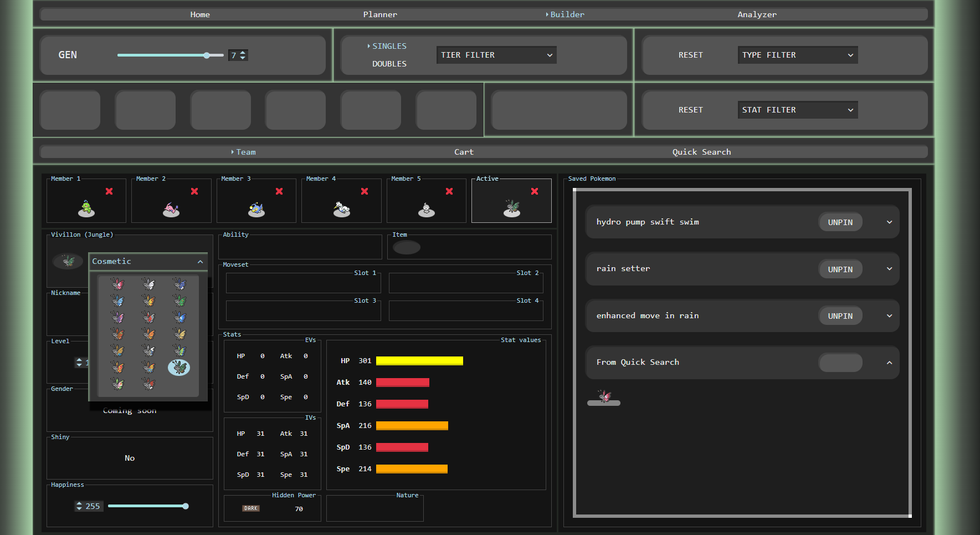Choose pink-winged Vivillon cosmetic form

pyautogui.click(x=117, y=284)
